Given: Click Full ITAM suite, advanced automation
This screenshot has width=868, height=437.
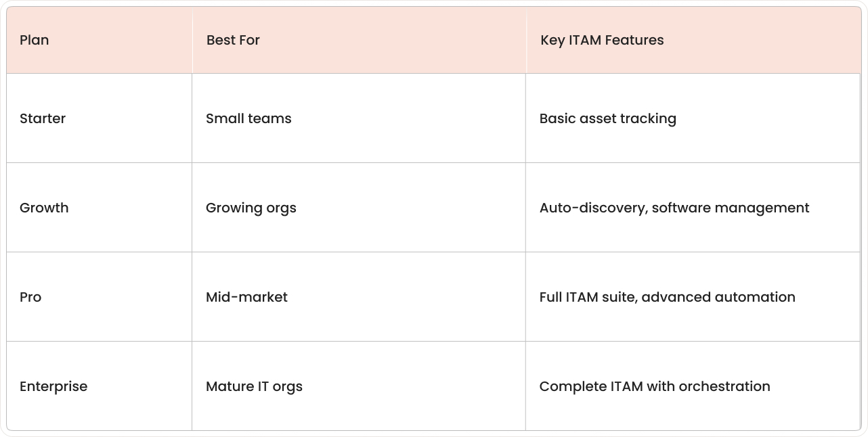Looking at the screenshot, I should [x=668, y=297].
